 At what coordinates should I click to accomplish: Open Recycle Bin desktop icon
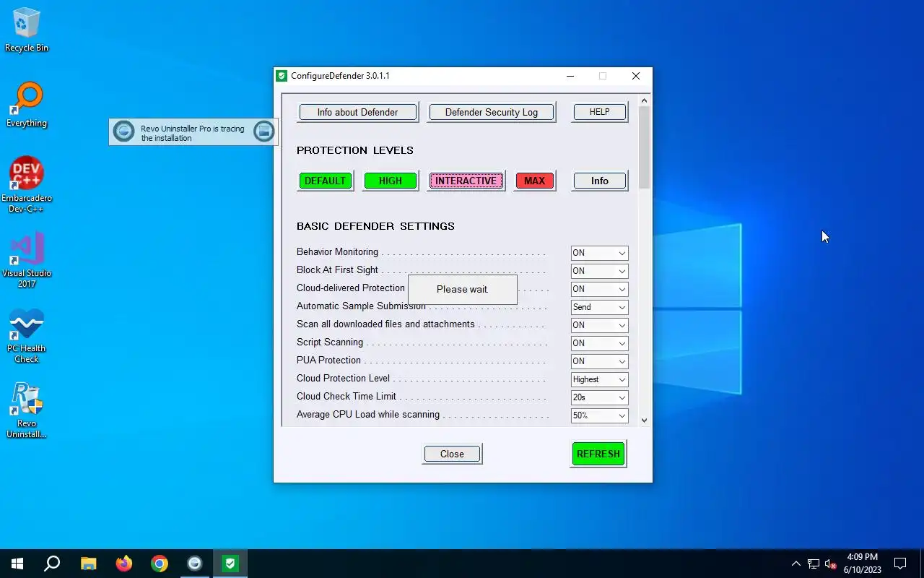click(x=27, y=30)
